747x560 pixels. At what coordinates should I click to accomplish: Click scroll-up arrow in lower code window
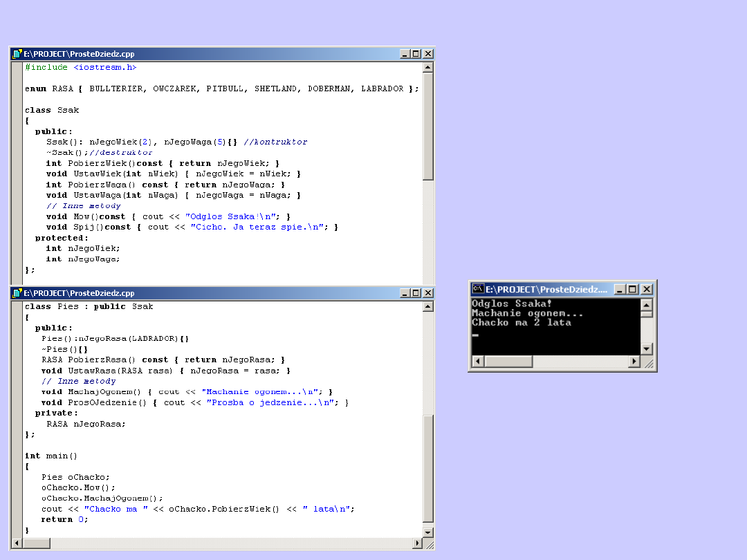[x=428, y=307]
